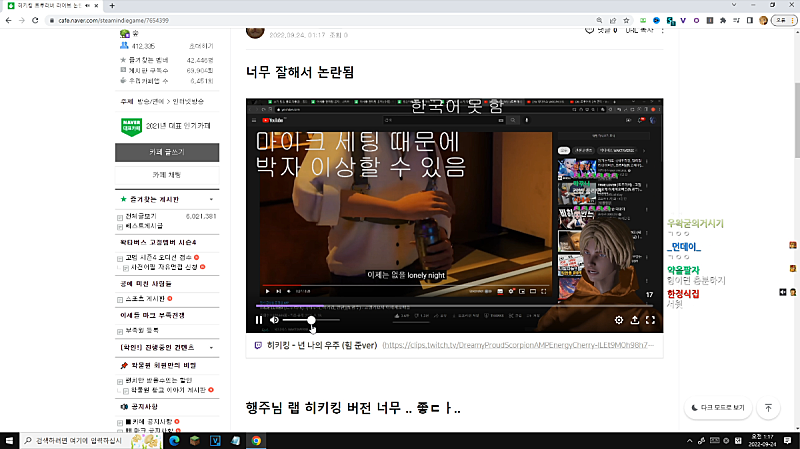
Task: Mute the clip using the speaker icon
Action: (x=274, y=320)
